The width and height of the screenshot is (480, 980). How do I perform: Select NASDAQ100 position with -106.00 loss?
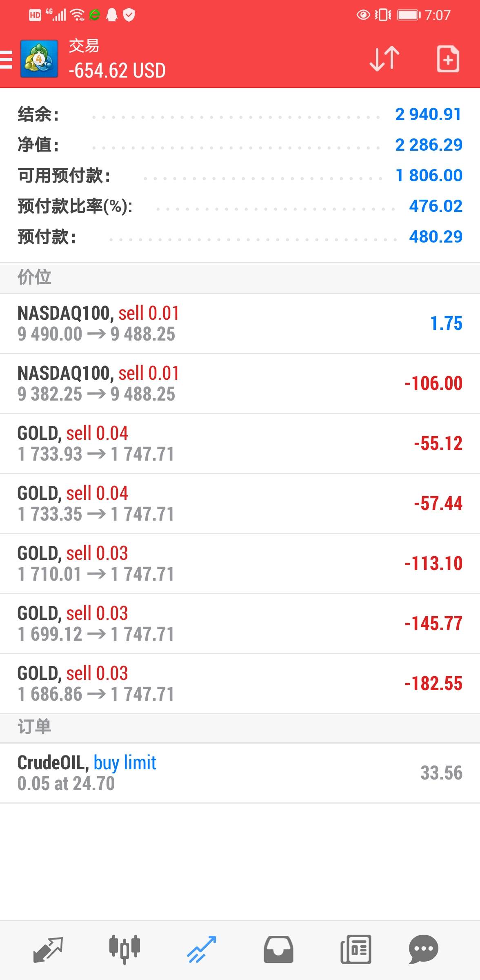coord(240,383)
